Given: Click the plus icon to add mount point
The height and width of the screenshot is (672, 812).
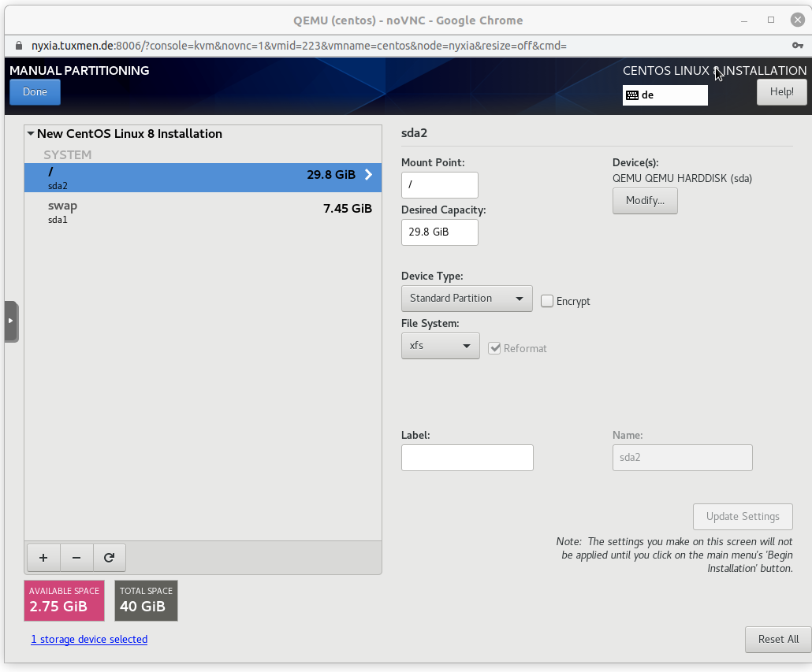Looking at the screenshot, I should [x=43, y=558].
